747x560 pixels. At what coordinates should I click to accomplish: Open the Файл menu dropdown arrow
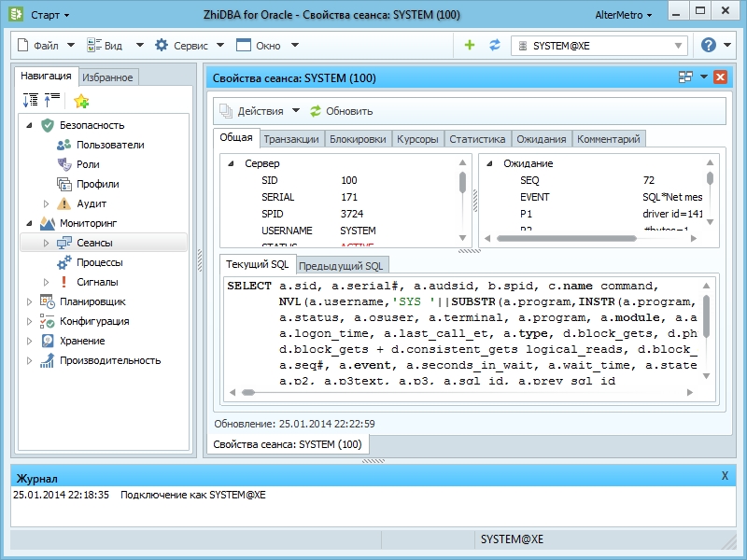point(71,45)
